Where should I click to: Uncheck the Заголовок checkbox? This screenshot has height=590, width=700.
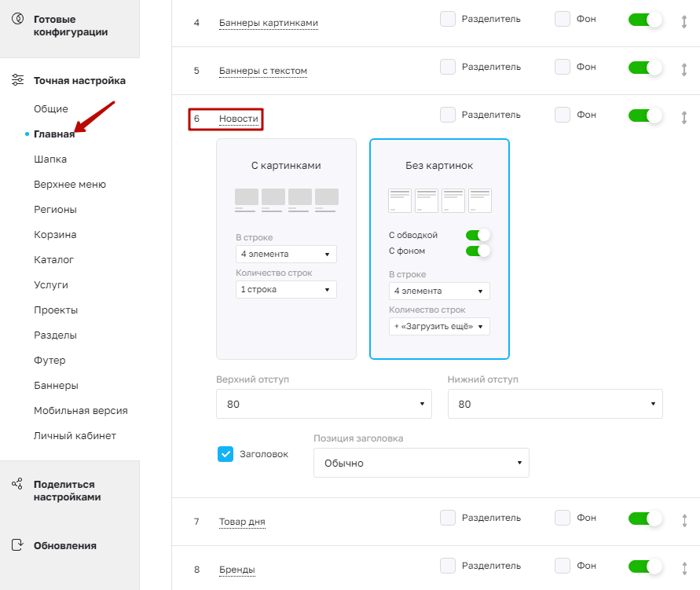225,454
